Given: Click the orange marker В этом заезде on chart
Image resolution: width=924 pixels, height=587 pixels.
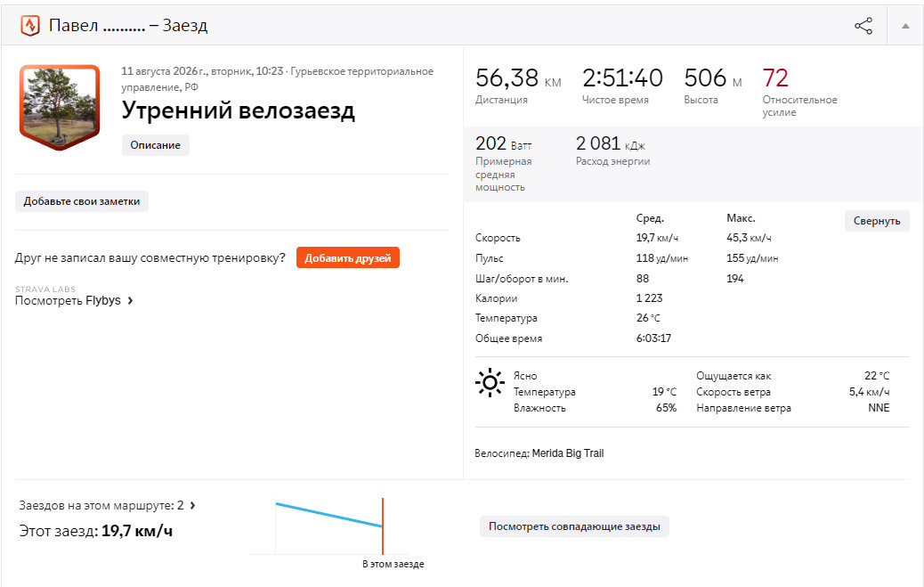Looking at the screenshot, I should [x=383, y=526].
